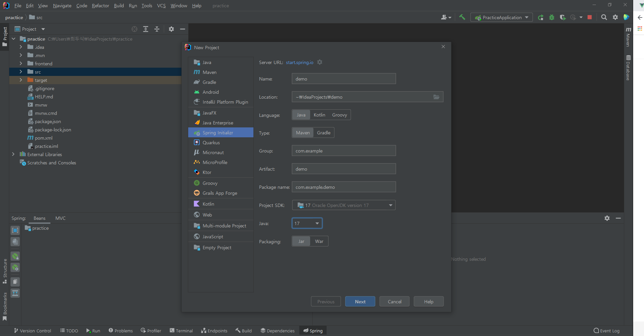Click the Package name input field
This screenshot has width=644, height=336.
click(x=344, y=187)
